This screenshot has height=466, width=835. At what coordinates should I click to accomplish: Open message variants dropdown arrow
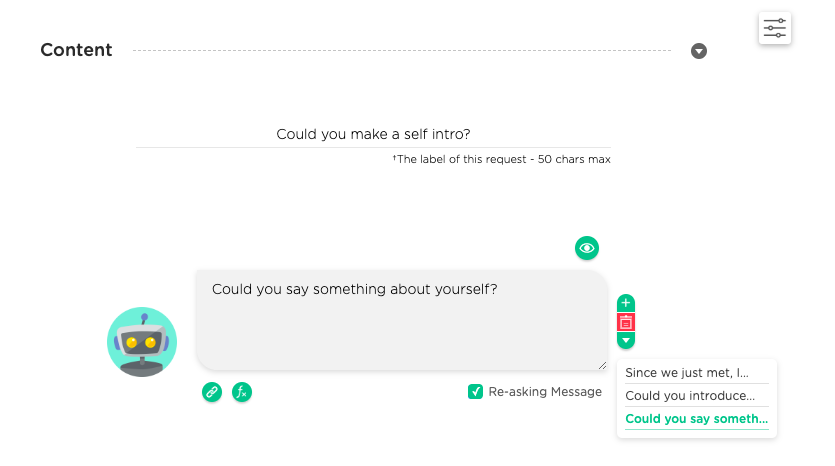tap(626, 340)
